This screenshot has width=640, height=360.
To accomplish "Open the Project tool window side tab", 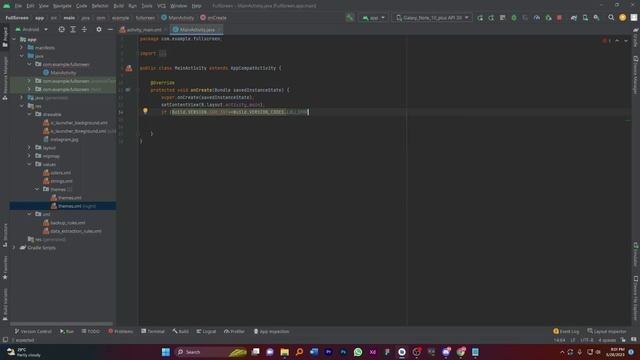I will tap(5, 38).
